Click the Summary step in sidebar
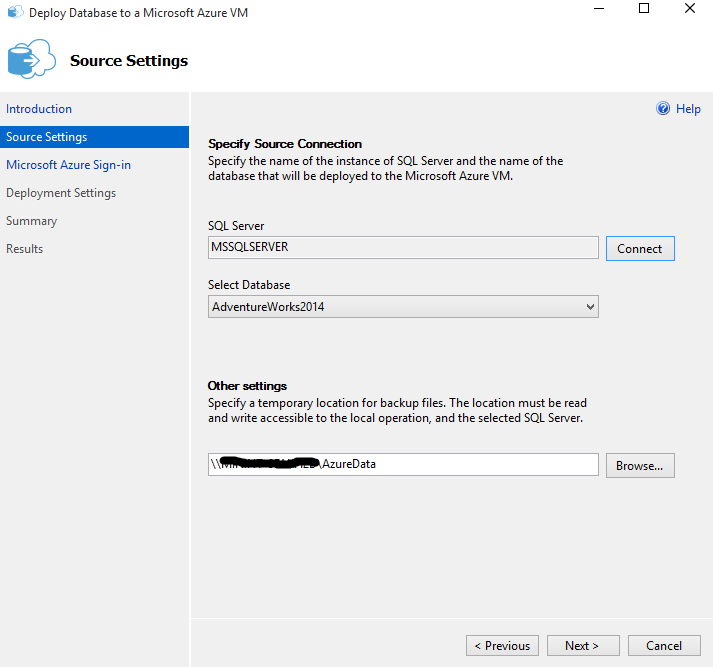The width and height of the screenshot is (713, 667). click(32, 221)
